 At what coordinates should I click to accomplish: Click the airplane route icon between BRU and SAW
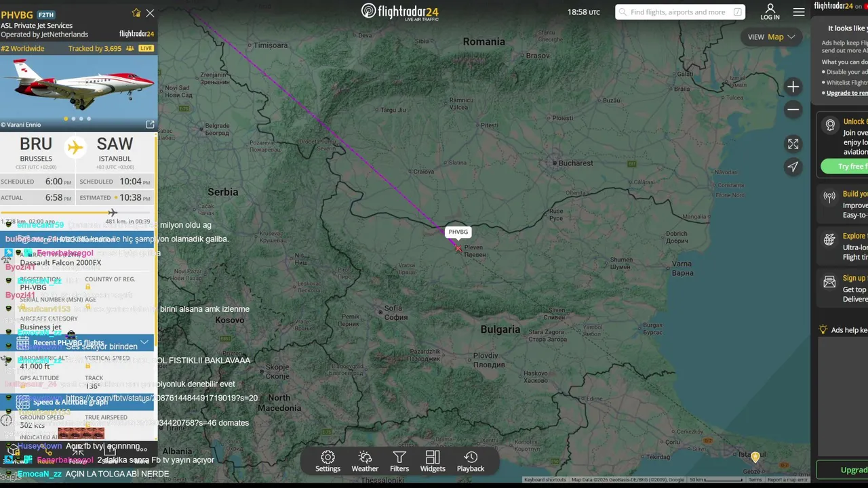coord(75,147)
